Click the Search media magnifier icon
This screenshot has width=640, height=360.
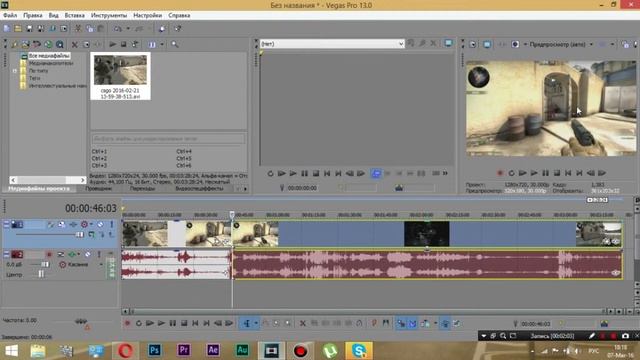click(175, 44)
